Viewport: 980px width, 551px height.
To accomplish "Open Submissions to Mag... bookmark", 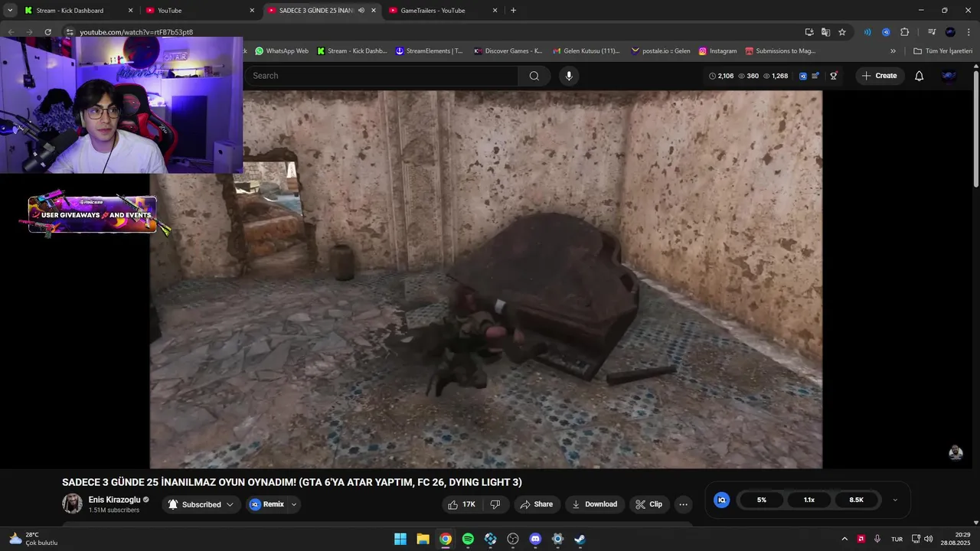I will [780, 51].
